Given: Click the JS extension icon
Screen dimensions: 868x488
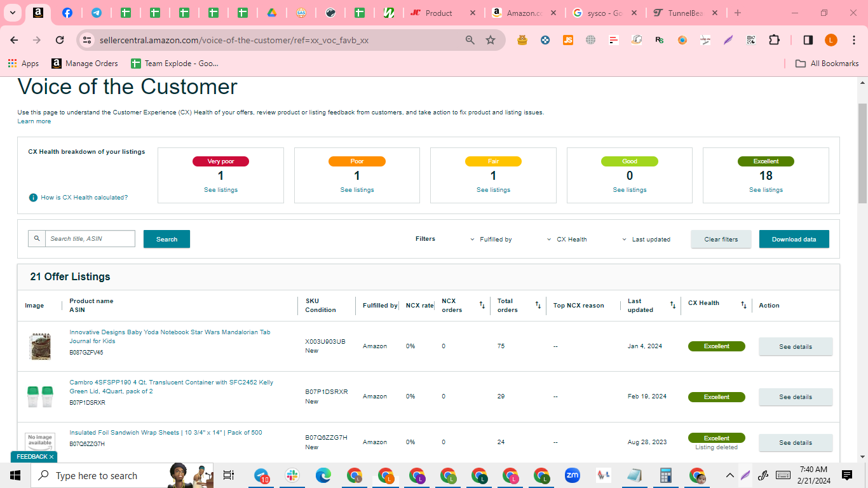Looking at the screenshot, I should [568, 40].
